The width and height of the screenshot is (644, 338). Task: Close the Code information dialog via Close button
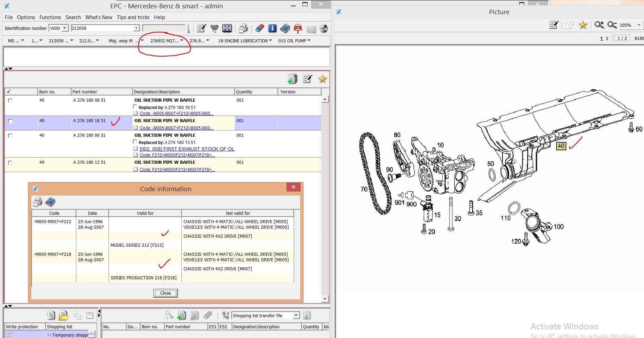coord(165,293)
